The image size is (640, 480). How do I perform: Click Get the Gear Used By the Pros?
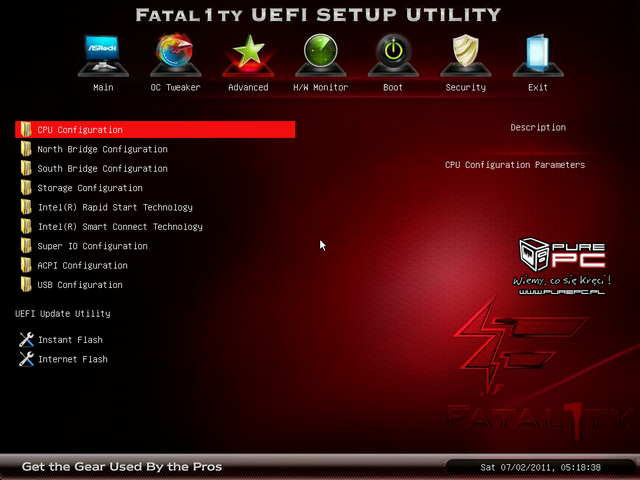(x=122, y=467)
